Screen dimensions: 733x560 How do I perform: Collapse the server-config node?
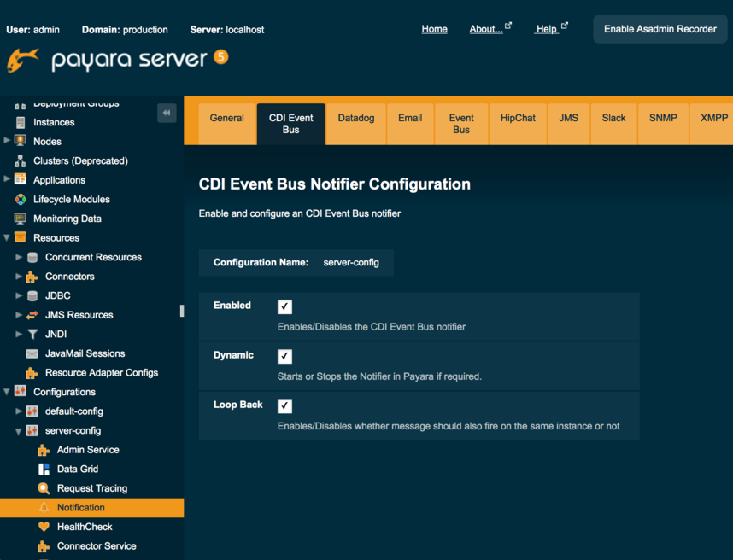19,431
